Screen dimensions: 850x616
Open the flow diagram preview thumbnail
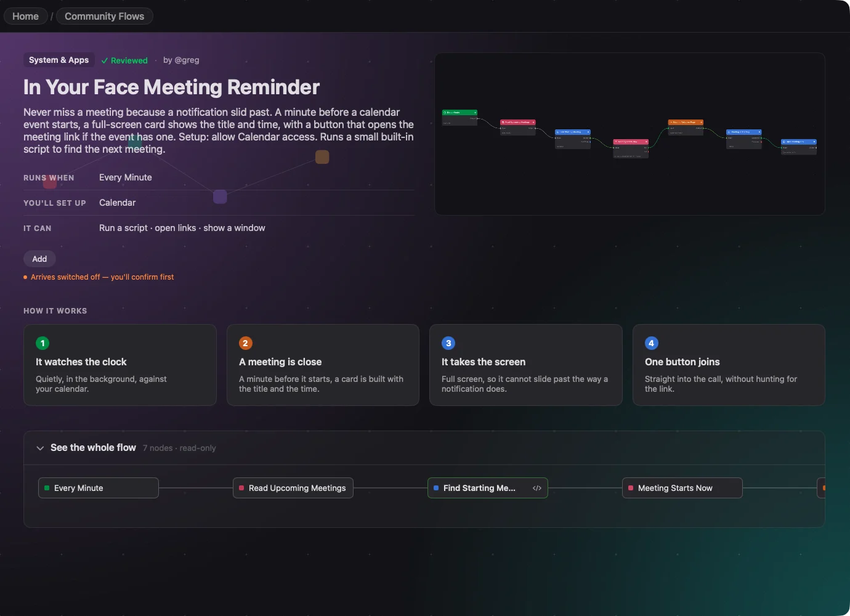(x=629, y=134)
